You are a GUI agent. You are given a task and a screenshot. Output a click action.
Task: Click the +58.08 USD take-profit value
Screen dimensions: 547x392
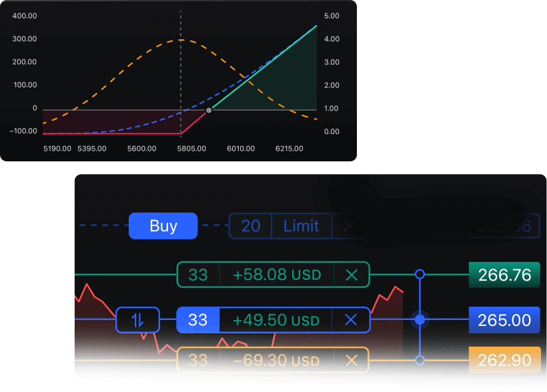[x=276, y=275]
